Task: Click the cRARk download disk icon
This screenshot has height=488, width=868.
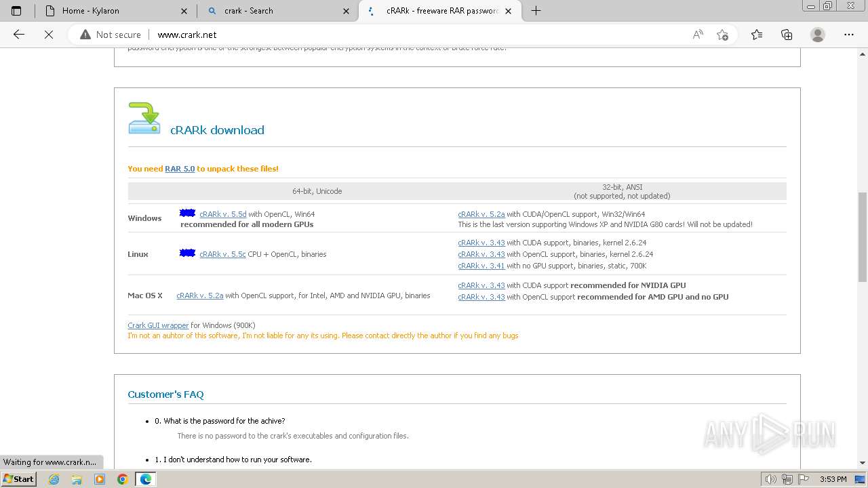Action: click(144, 119)
